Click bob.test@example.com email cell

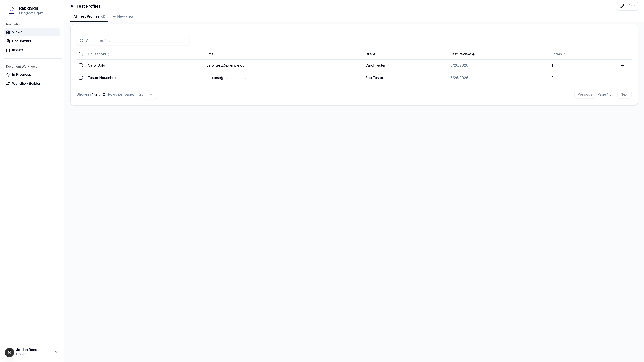[x=226, y=78]
